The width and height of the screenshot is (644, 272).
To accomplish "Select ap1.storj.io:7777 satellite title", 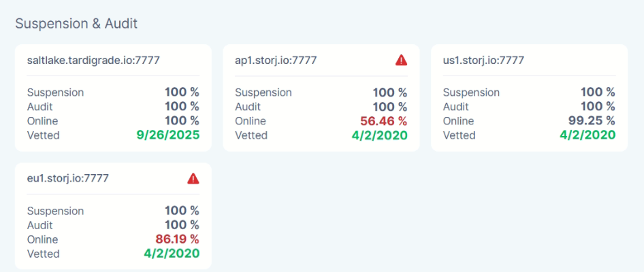I will point(276,61).
